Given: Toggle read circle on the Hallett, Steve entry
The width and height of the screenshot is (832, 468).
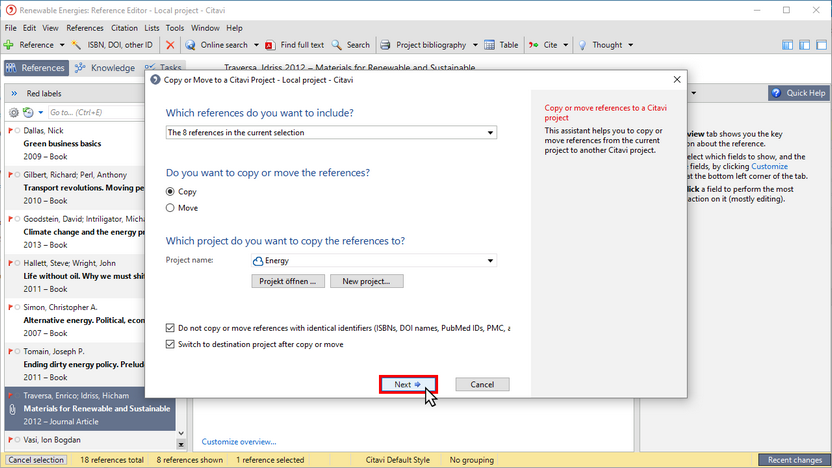Looking at the screenshot, I should pos(18,263).
